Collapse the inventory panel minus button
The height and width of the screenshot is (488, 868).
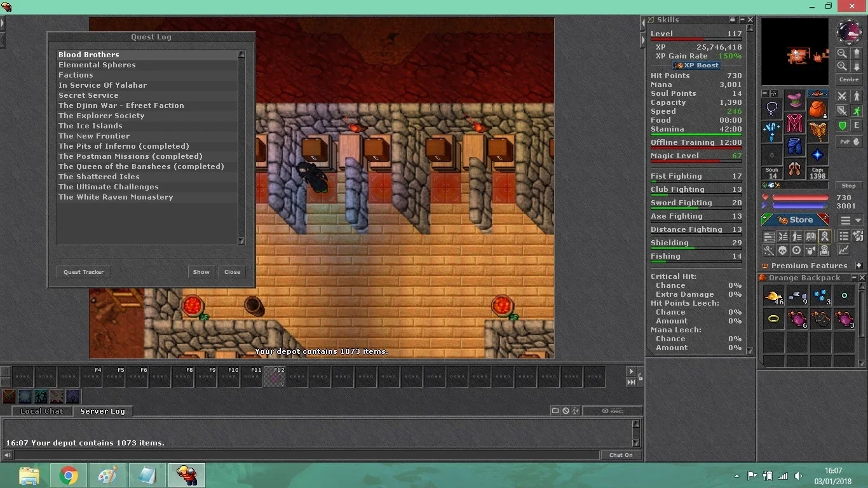click(765, 93)
